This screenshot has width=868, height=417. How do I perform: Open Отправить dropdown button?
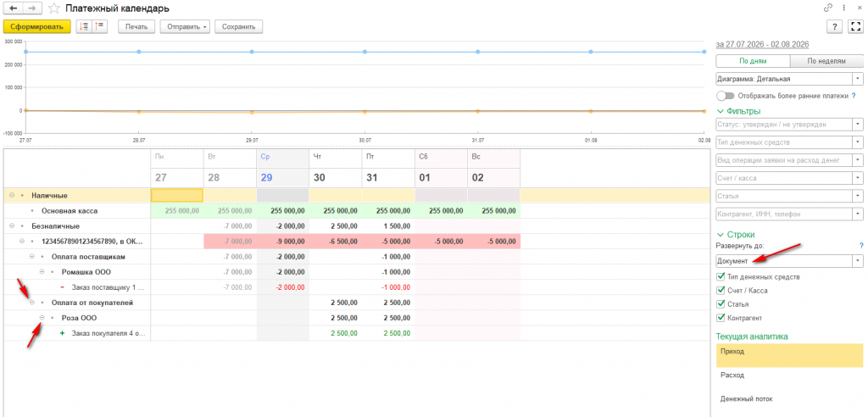(x=185, y=26)
